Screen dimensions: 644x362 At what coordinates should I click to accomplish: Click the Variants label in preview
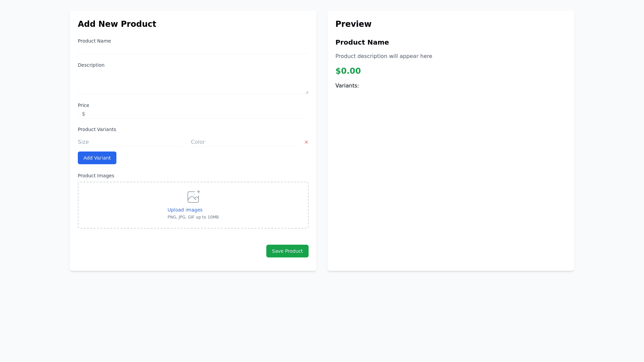[x=347, y=85]
